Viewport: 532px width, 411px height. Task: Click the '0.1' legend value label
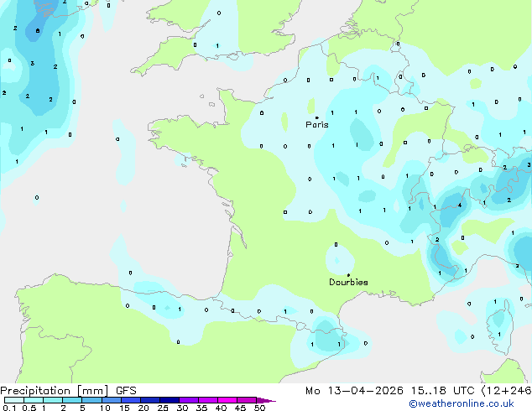[x=9, y=408]
